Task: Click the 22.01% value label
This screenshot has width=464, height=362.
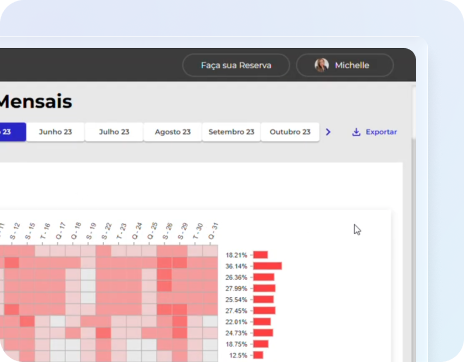Action: click(236, 322)
